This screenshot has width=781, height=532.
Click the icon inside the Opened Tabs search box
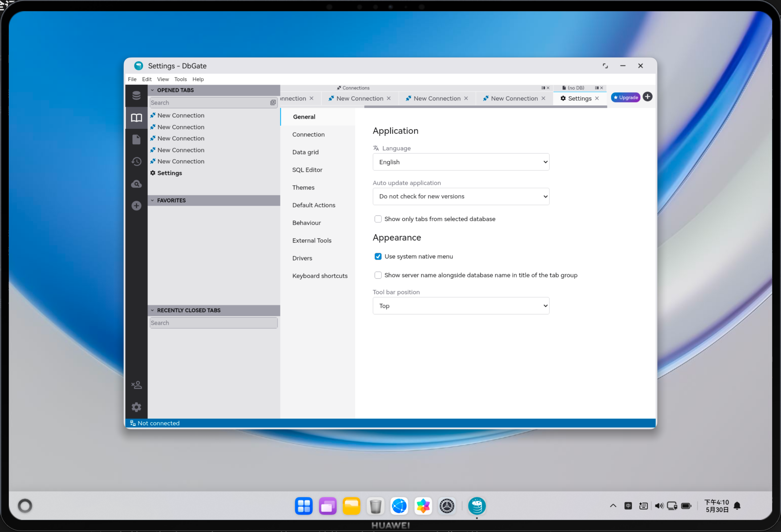point(273,103)
